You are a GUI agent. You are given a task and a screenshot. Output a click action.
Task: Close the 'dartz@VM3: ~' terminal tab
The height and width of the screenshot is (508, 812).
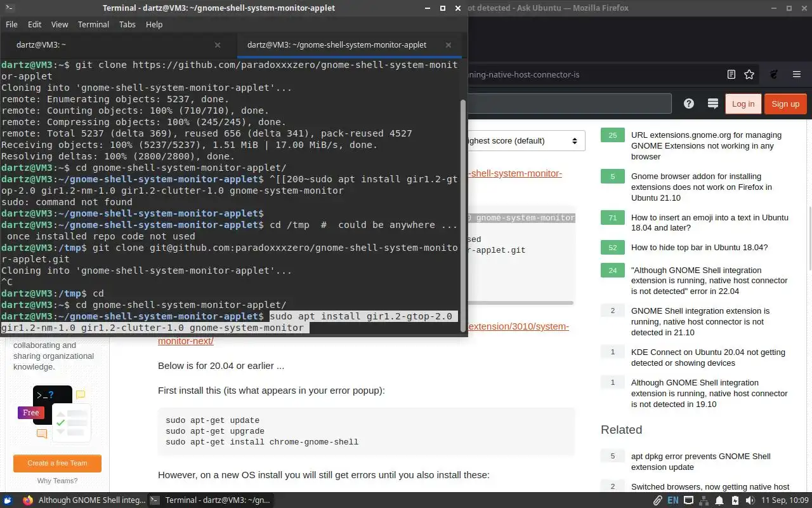(218, 45)
